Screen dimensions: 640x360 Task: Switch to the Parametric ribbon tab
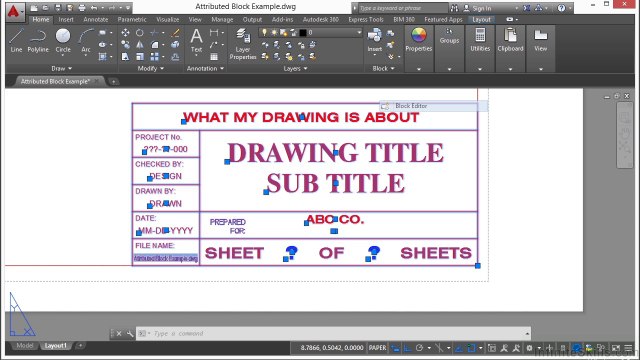click(x=132, y=19)
